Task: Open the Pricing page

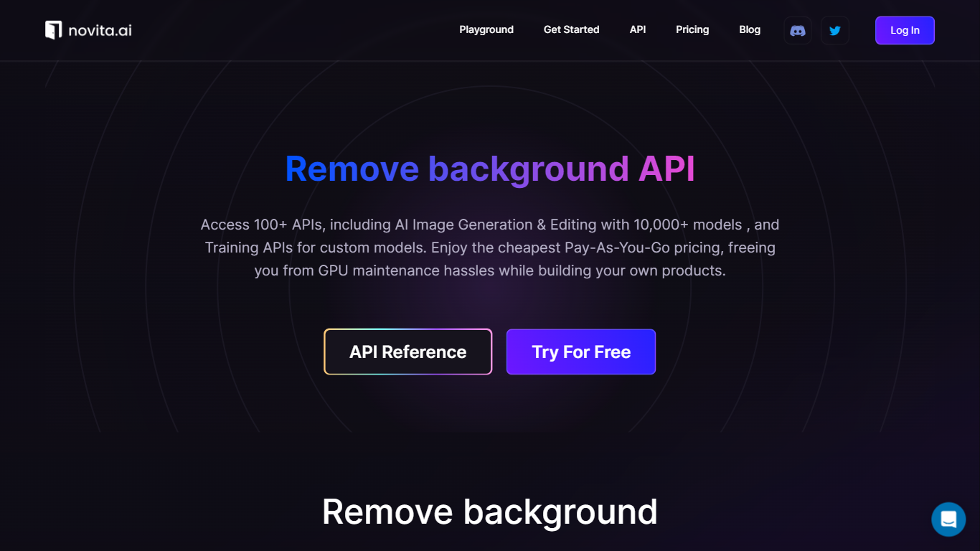Action: [x=692, y=29]
